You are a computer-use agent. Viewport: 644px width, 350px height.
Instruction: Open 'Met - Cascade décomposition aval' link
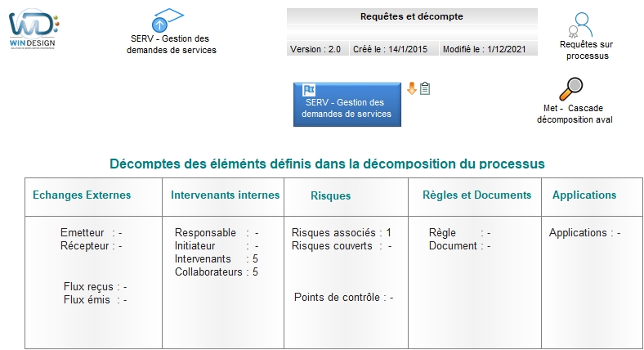pos(575,114)
